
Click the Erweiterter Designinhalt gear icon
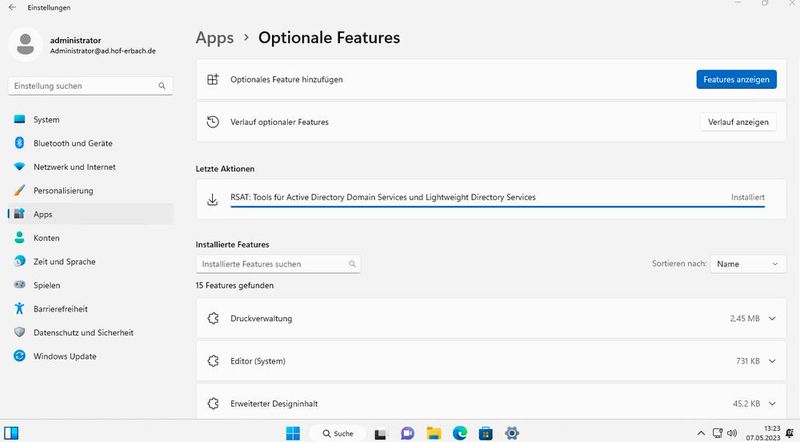(x=213, y=403)
